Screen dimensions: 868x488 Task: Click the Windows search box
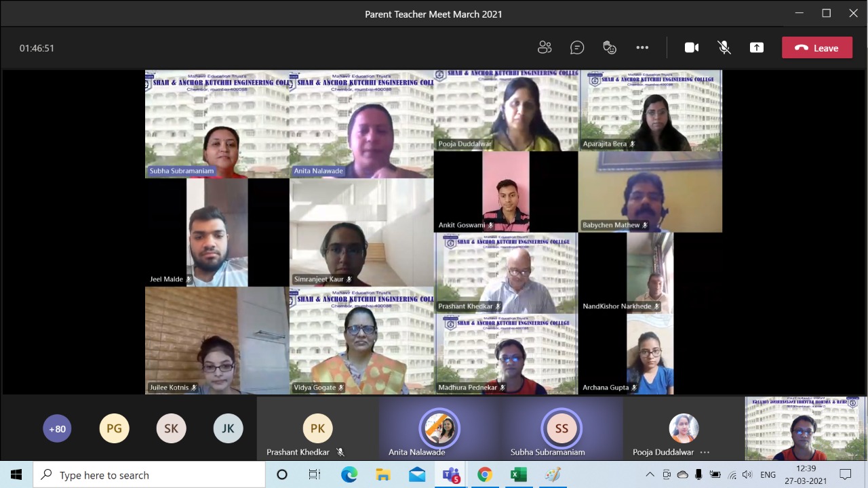tap(149, 475)
